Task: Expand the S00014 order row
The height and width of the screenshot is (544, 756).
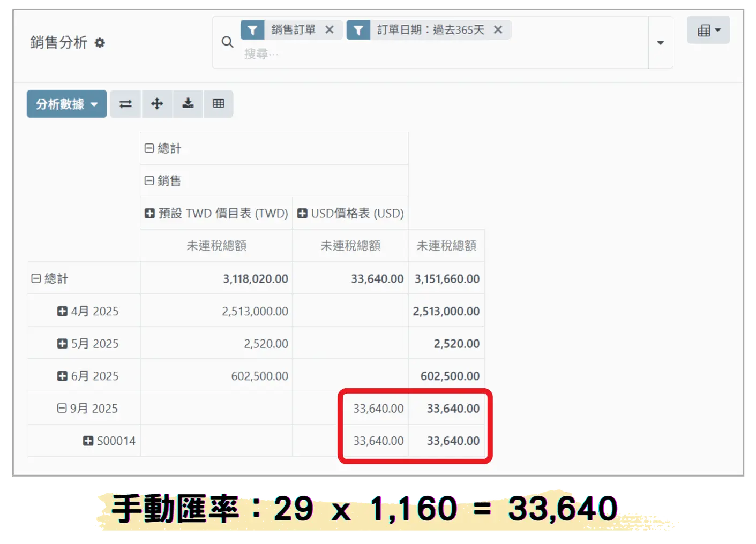Action: pos(88,441)
